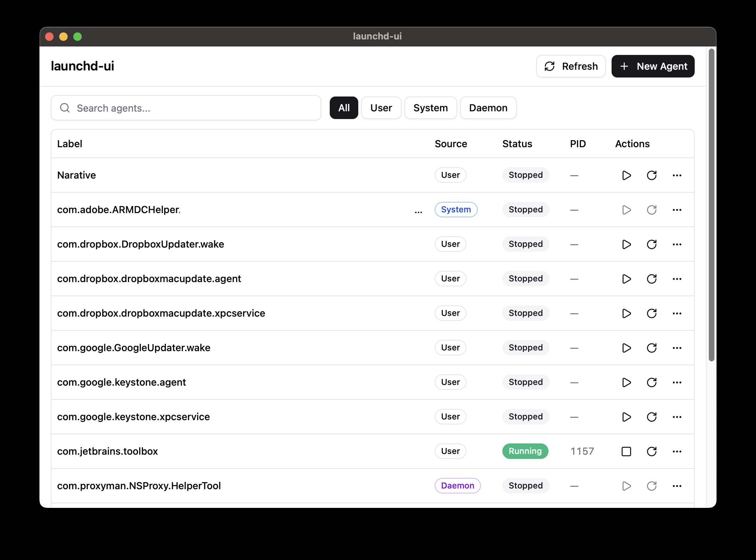Open more actions menu for com.adobe.ARMDCHelper

pos(677,210)
